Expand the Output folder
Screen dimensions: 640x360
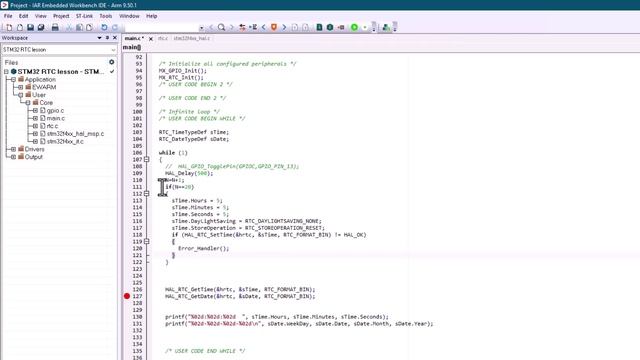[x=13, y=157]
